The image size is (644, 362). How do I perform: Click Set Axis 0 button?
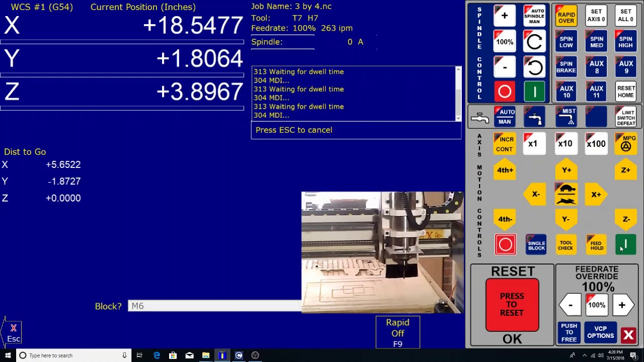click(596, 16)
